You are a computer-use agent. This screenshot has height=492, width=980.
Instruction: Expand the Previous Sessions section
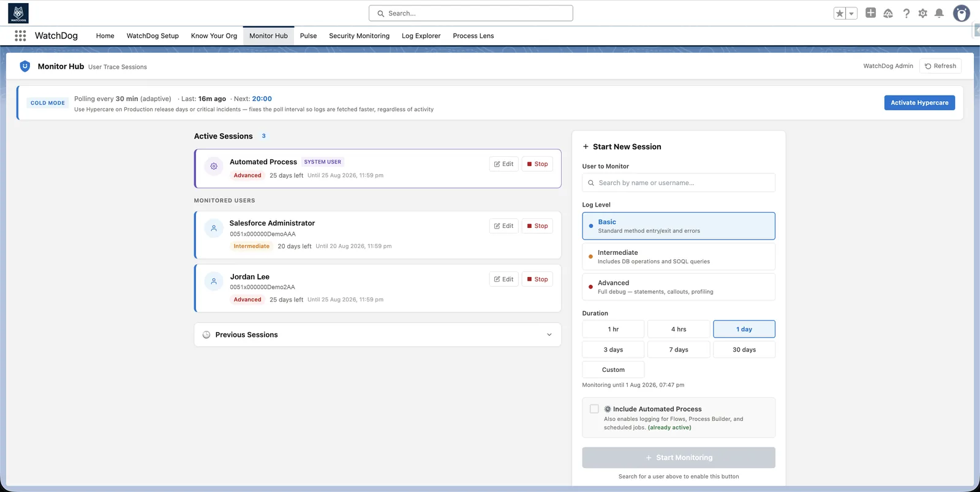378,335
